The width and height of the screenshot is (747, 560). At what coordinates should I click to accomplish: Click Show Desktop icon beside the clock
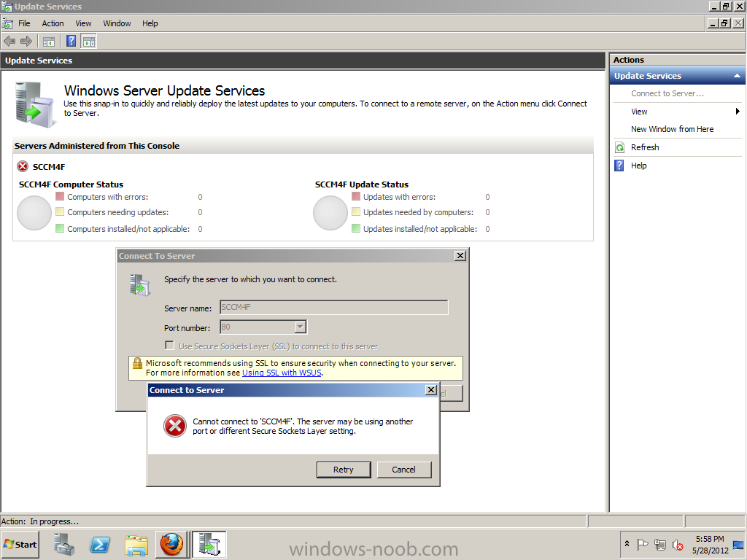738,544
